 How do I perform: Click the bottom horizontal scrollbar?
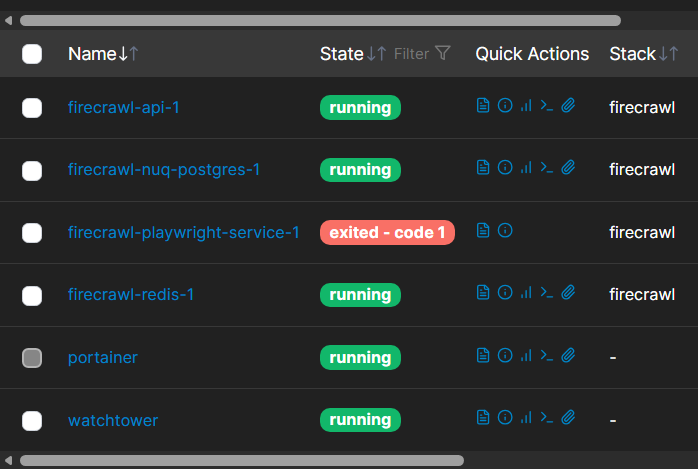tap(240, 461)
